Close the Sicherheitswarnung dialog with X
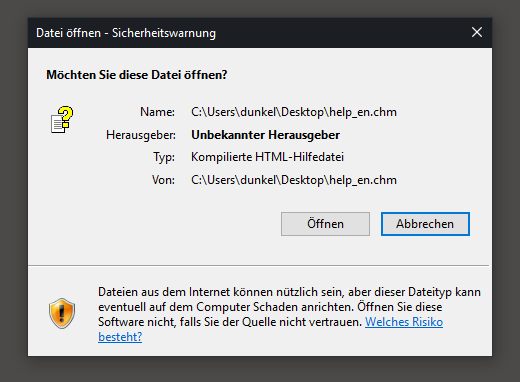This screenshot has height=382, width=520. point(477,32)
